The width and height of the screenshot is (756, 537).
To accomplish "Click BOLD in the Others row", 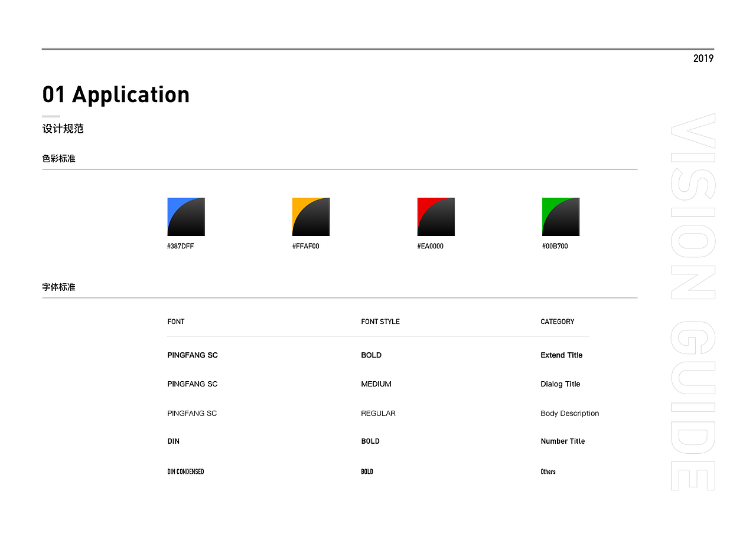I will [x=367, y=471].
